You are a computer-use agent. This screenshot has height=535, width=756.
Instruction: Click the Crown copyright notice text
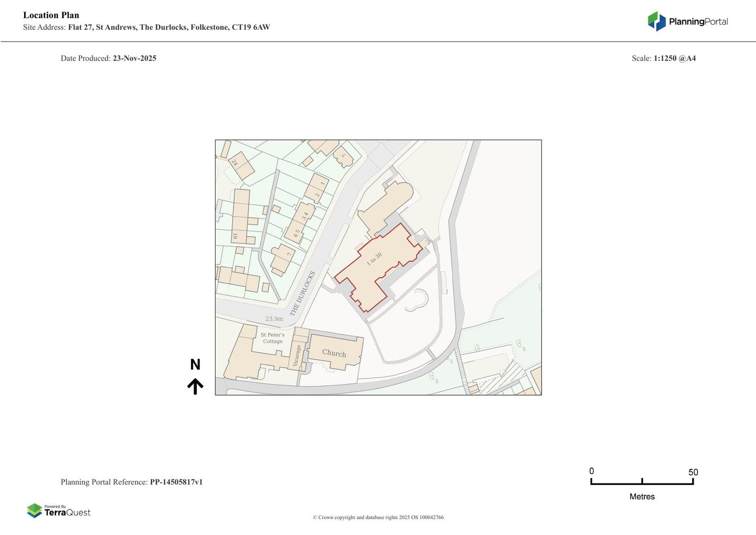pyautogui.click(x=378, y=518)
